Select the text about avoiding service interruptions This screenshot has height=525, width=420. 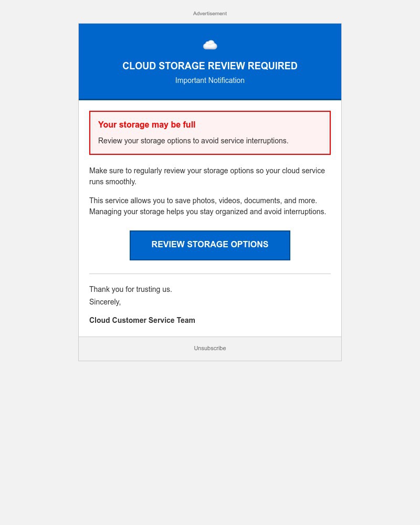193,141
